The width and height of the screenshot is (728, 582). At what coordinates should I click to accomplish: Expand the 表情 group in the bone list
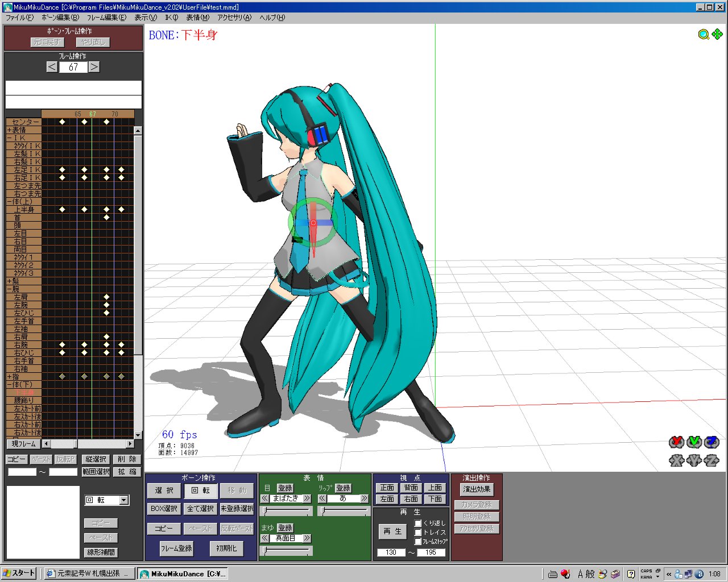point(9,130)
